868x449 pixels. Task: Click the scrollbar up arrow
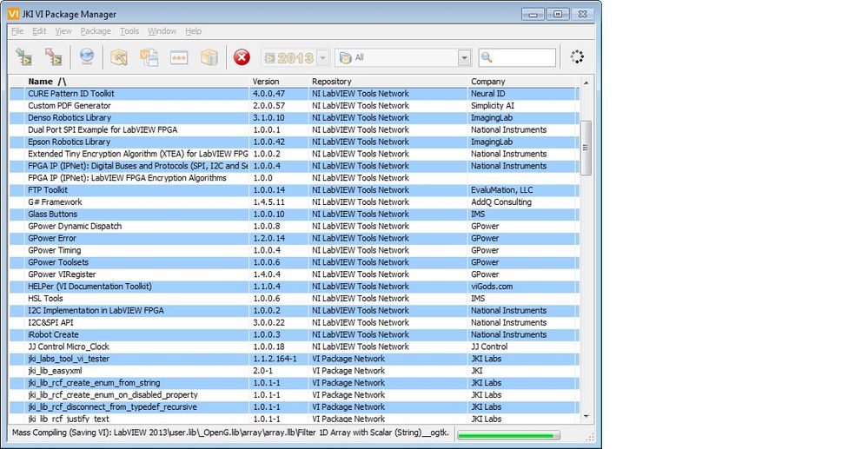click(586, 83)
